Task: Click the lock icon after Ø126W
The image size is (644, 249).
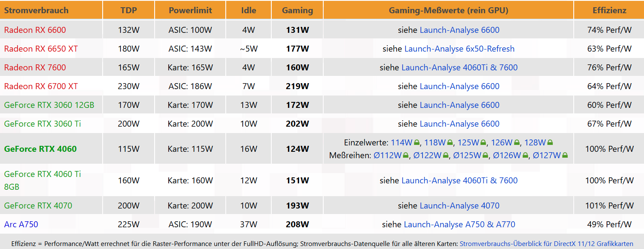Action: (525, 155)
